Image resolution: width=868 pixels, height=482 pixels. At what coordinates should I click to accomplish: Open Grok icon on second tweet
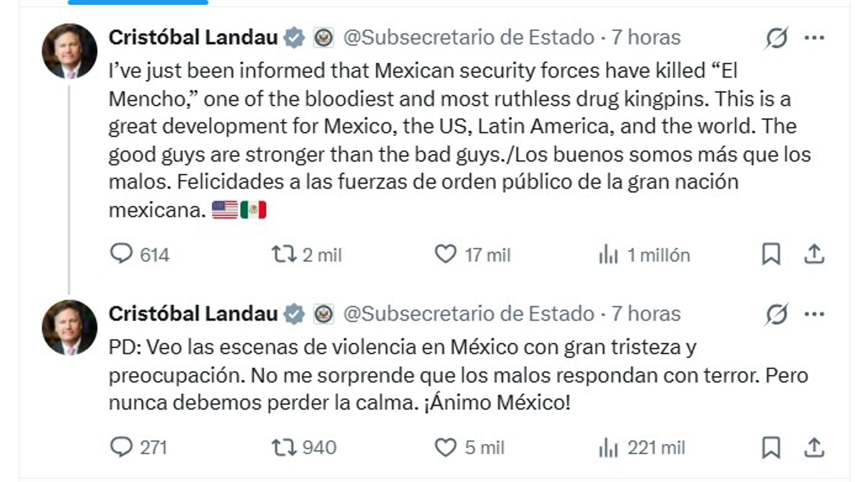(x=776, y=314)
